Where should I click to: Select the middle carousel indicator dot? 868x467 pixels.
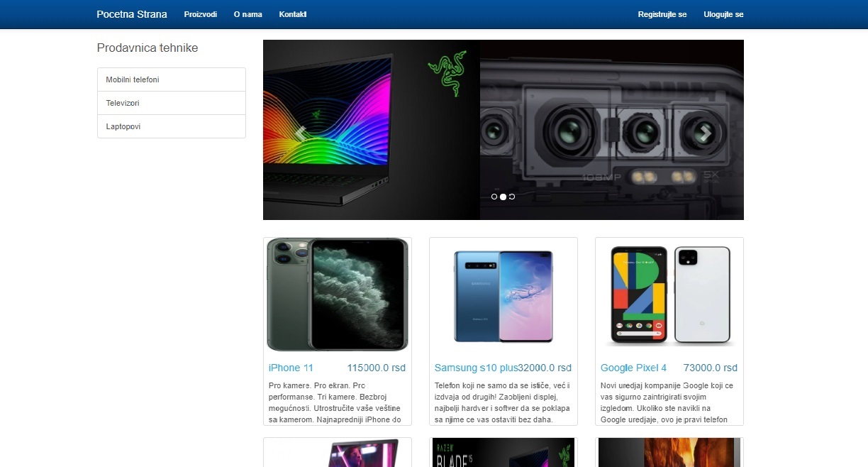pos(503,197)
